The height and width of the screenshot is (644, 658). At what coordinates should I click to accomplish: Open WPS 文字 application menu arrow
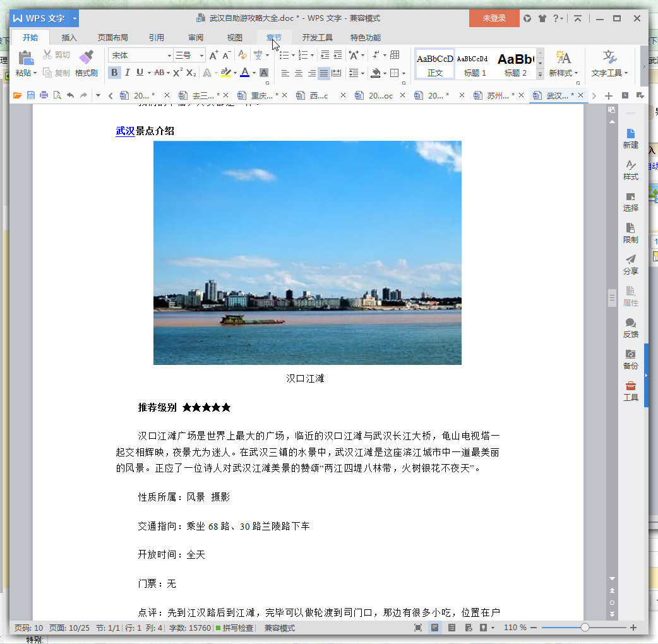pyautogui.click(x=75, y=18)
